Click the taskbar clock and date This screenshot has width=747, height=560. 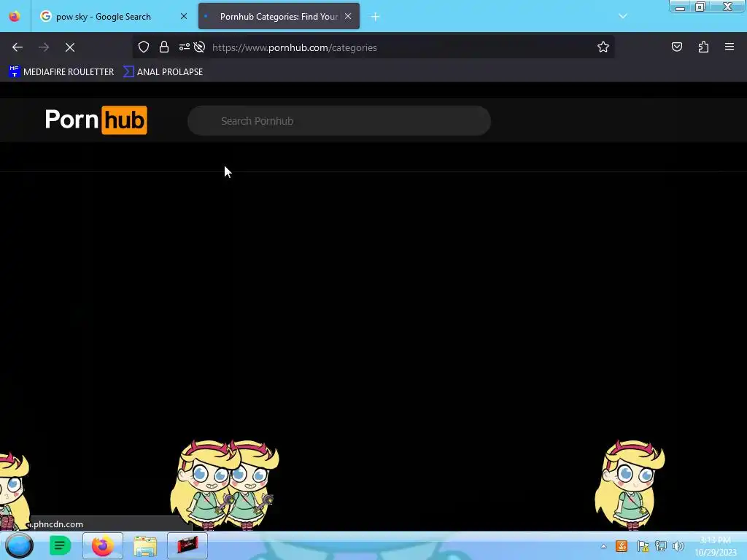pyautogui.click(x=716, y=546)
